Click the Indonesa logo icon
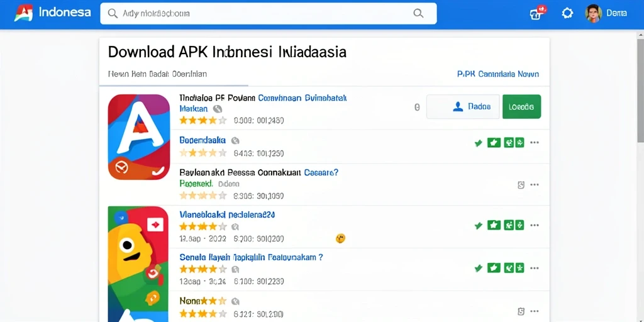Screen dimensions: 644x322 click(x=23, y=13)
